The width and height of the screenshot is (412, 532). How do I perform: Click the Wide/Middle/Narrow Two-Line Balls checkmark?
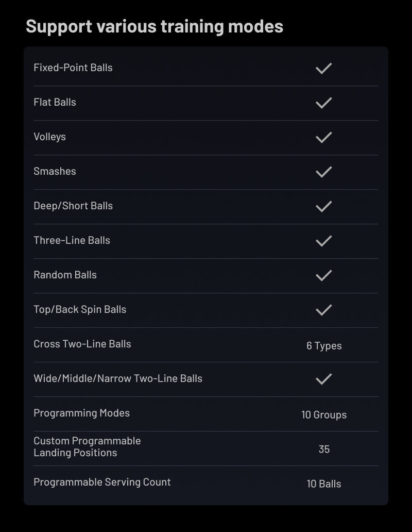click(323, 379)
